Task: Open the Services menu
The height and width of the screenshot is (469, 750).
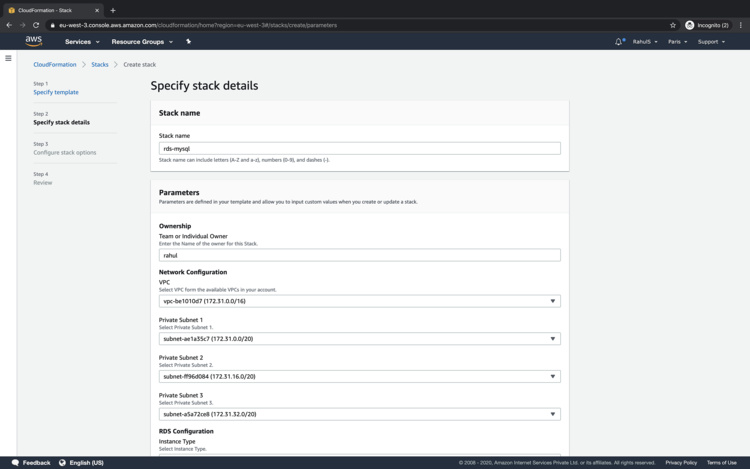Action: pyautogui.click(x=82, y=42)
